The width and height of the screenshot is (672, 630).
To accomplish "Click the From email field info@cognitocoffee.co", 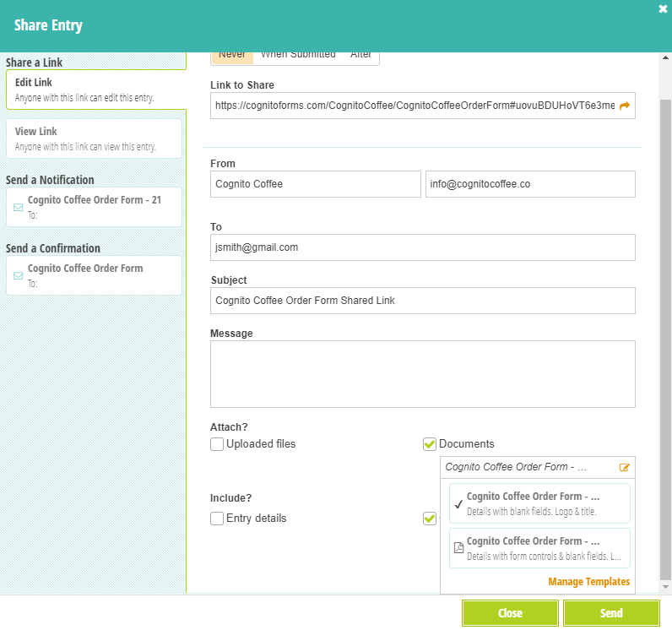I will tap(530, 184).
